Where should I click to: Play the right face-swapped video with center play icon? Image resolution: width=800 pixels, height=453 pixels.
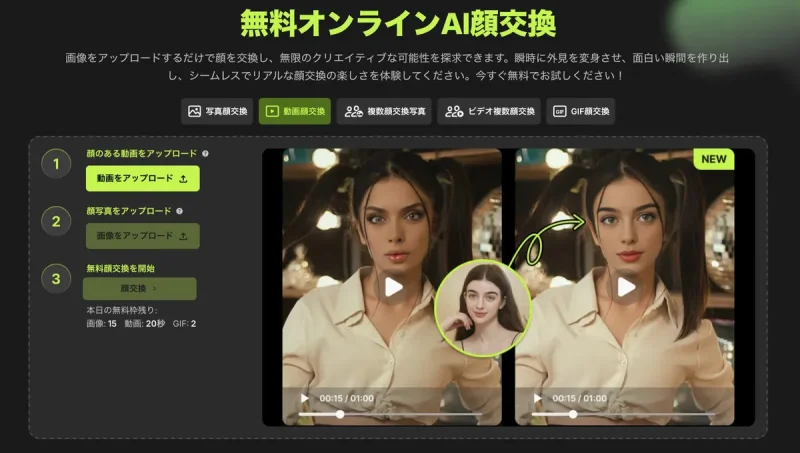pos(626,287)
